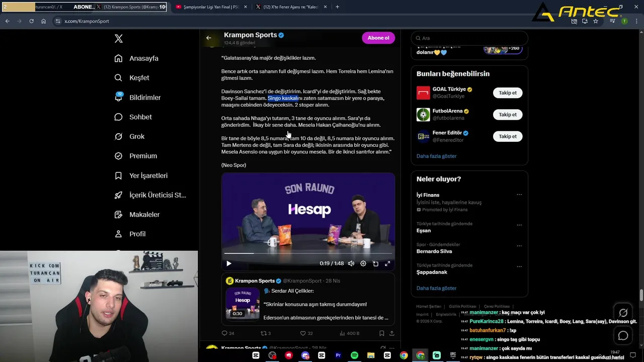Open Makaleler in sidebar
Screen dimensions: 644x362
click(137, 215)
